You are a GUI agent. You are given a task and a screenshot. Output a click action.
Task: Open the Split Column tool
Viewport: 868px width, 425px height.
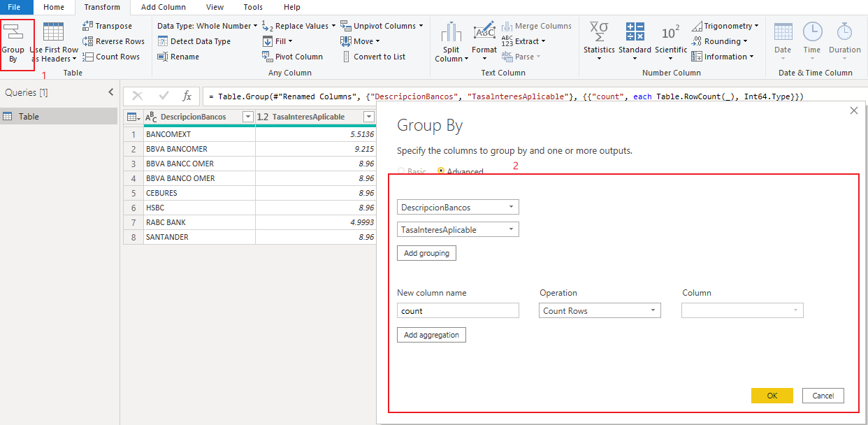pyautogui.click(x=451, y=43)
